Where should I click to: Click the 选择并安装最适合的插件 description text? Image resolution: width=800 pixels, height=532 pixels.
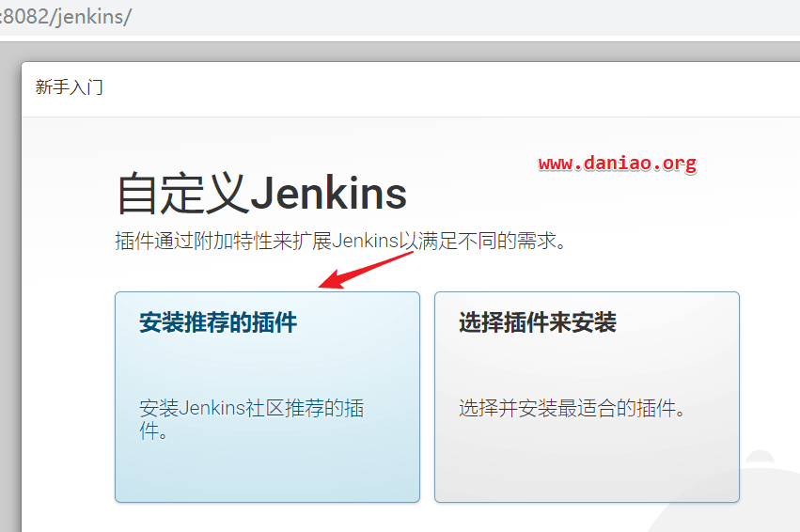(x=572, y=409)
